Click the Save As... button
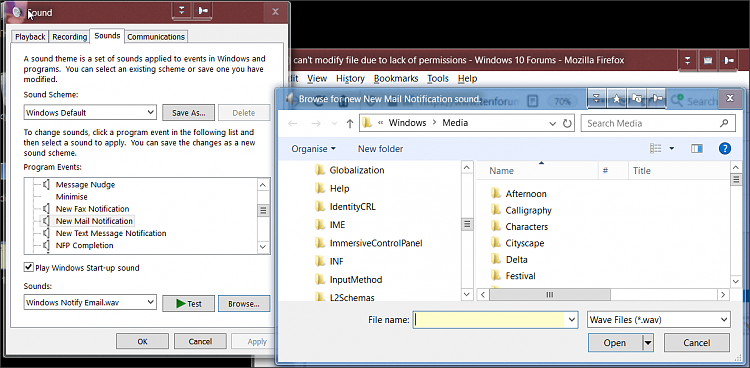This screenshot has width=750, height=368. (188, 113)
